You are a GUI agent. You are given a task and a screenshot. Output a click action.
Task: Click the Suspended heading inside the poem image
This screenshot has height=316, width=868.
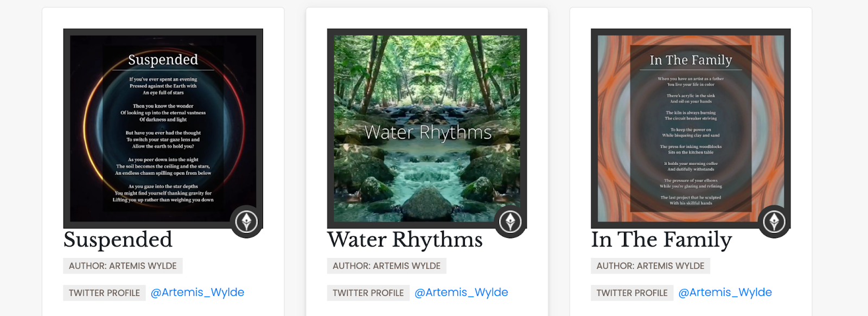(x=163, y=60)
